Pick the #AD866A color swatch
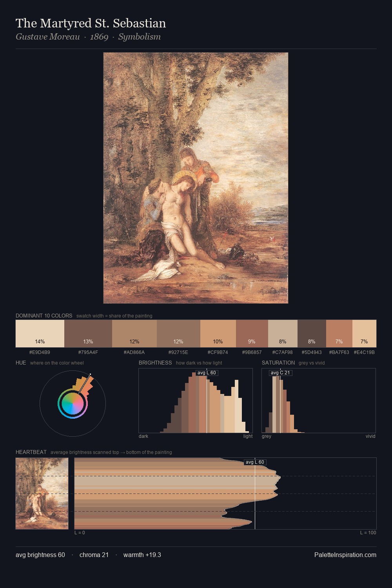 click(x=134, y=334)
